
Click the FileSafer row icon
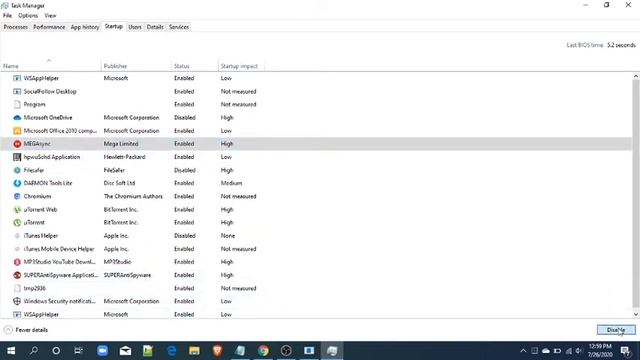point(17,170)
